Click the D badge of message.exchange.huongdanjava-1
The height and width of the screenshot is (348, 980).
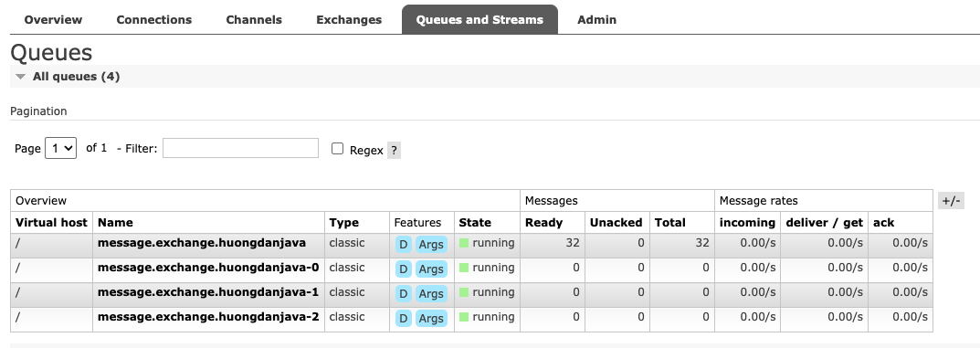coord(403,293)
